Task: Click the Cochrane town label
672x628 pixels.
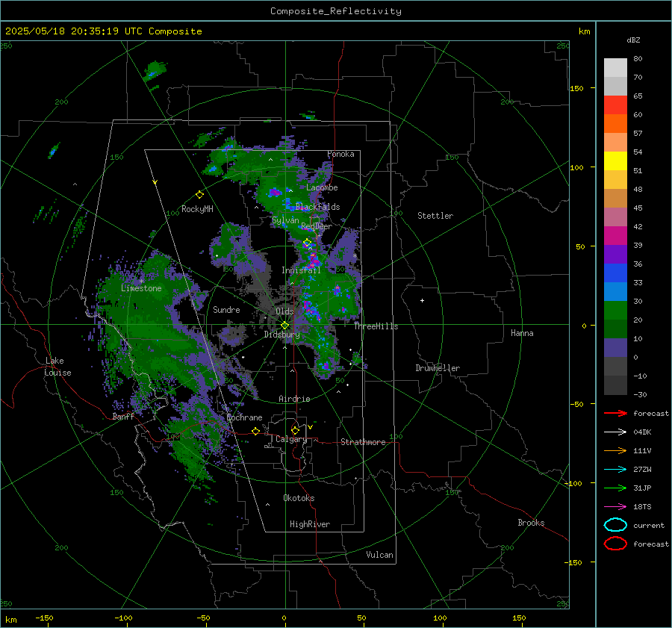Action: 244,417
